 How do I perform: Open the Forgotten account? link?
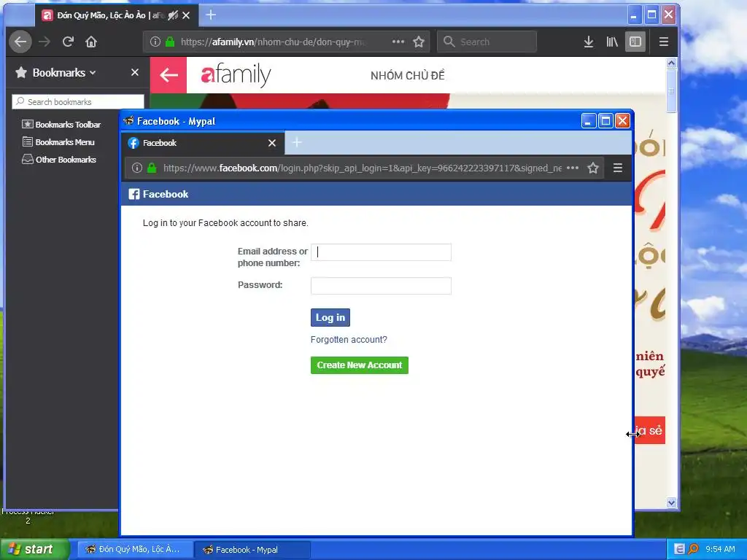[349, 340]
